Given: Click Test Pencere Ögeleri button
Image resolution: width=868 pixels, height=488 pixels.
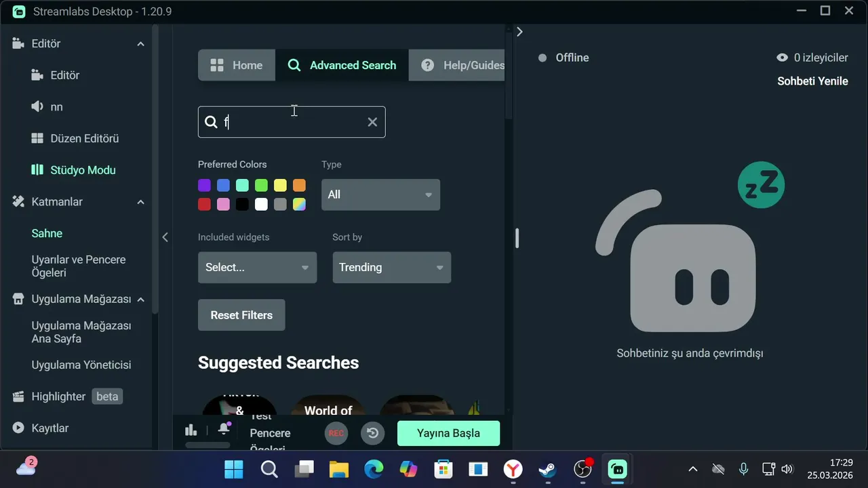Looking at the screenshot, I should click(270, 433).
